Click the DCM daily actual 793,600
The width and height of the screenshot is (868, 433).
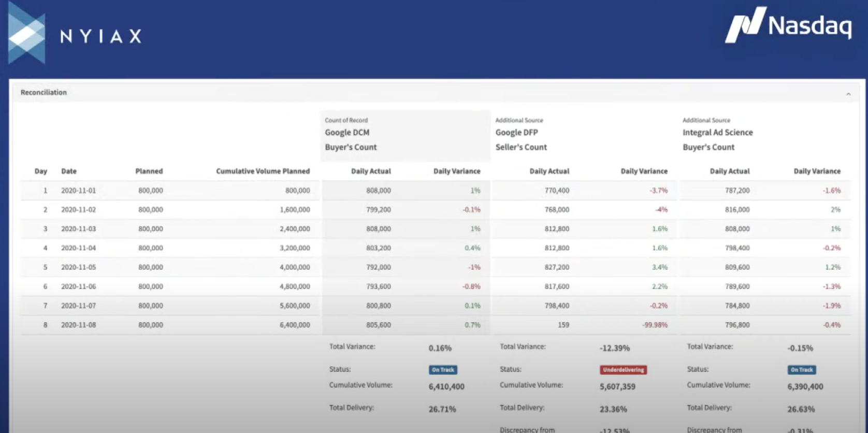coord(379,286)
